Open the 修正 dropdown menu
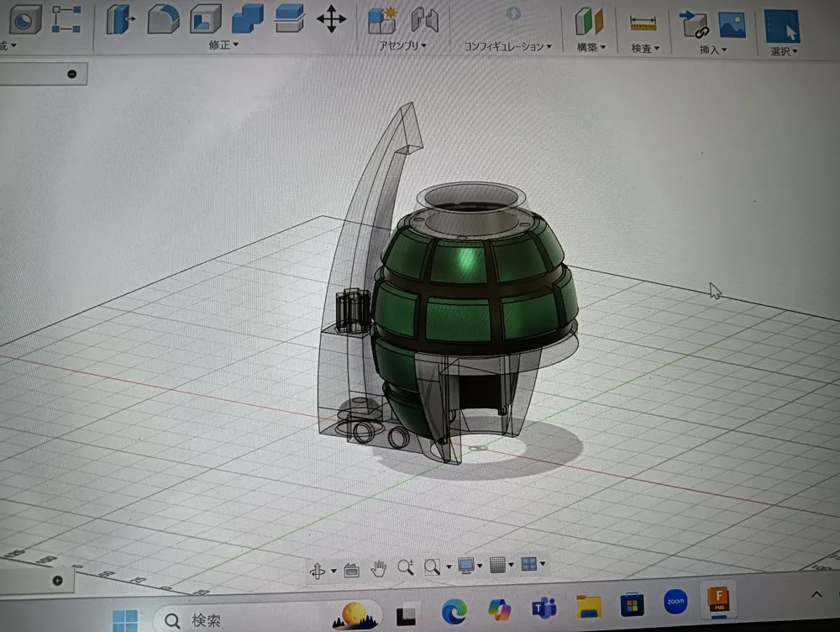The image size is (840, 632). pyautogui.click(x=223, y=45)
